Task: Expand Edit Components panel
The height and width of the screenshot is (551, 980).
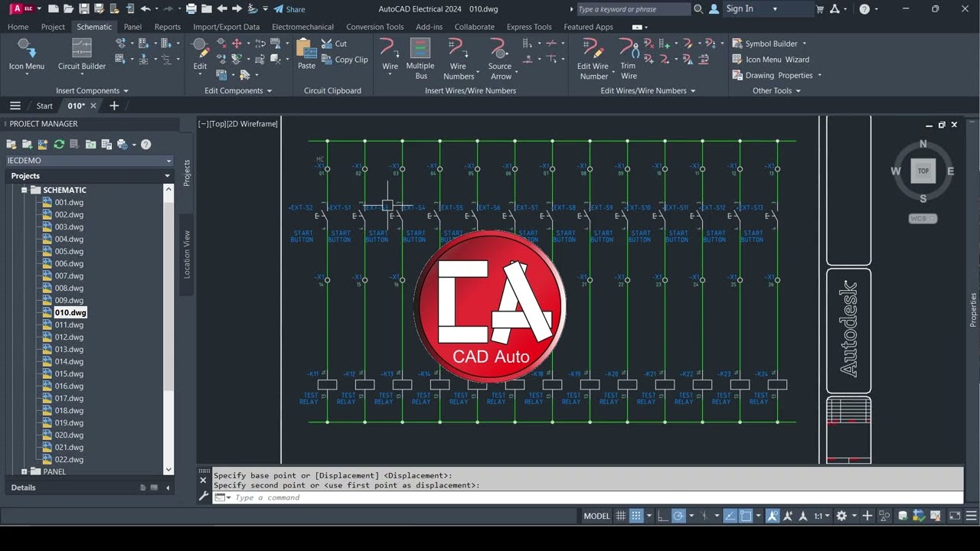Action: [238, 90]
